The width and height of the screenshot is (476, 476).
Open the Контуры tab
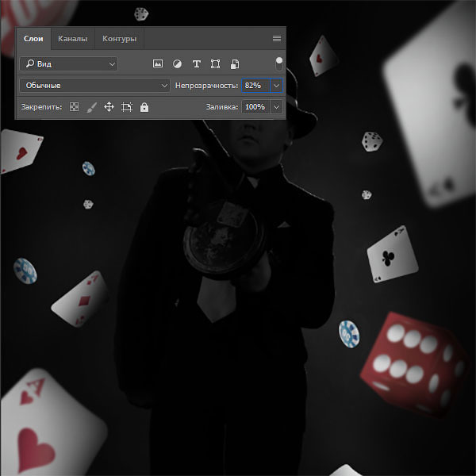click(x=119, y=39)
